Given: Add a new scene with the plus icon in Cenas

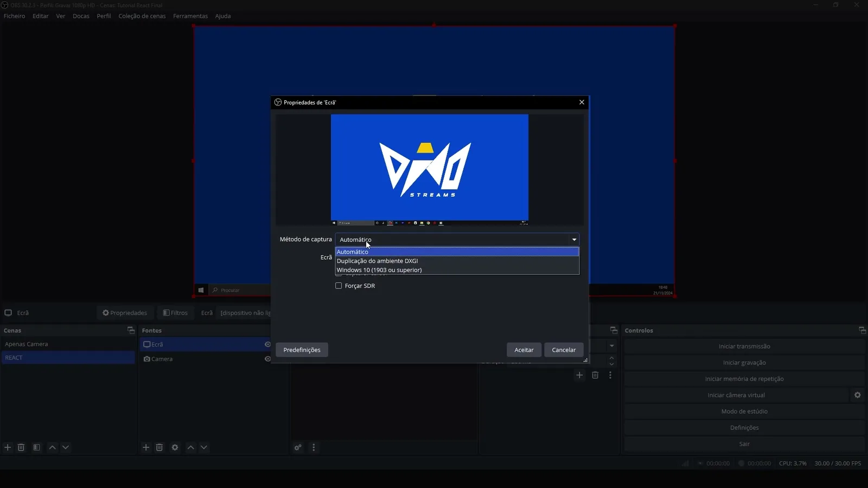Looking at the screenshot, I should point(8,447).
